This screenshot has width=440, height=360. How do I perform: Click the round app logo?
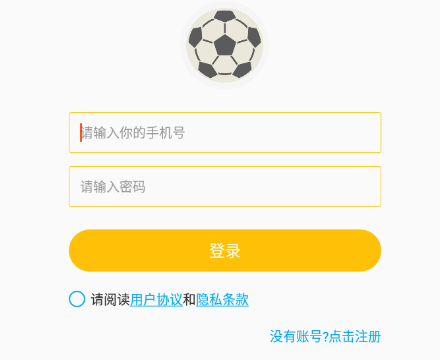click(x=225, y=45)
